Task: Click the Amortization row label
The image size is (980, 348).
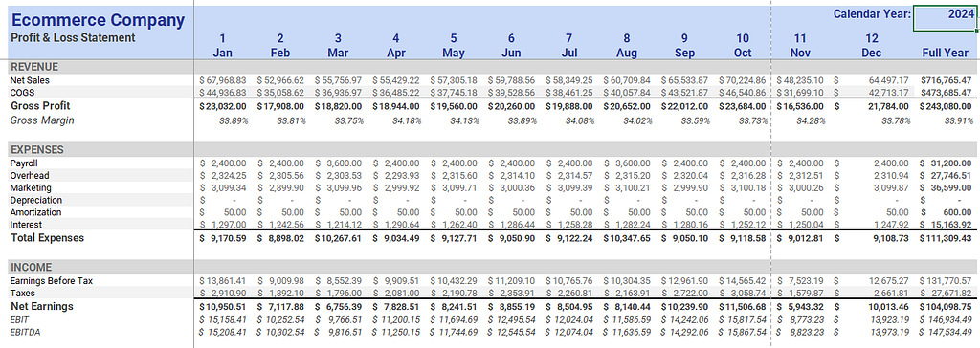Action: click(36, 212)
